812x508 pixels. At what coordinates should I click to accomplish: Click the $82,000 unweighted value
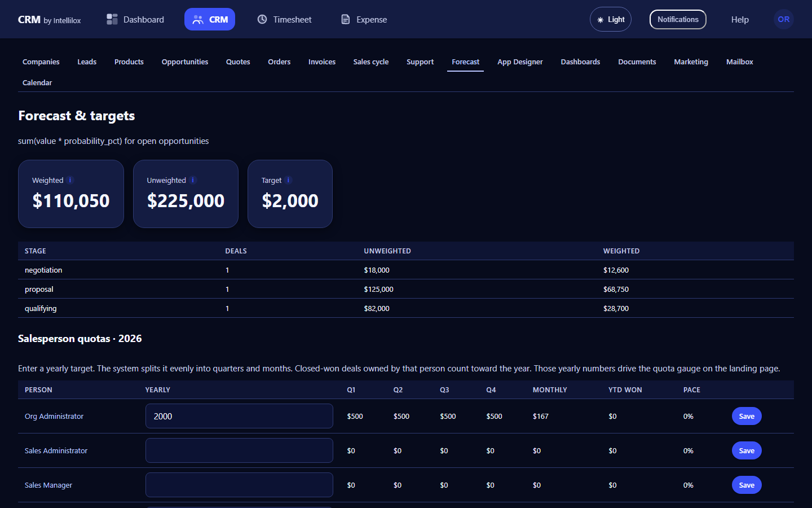click(x=377, y=308)
